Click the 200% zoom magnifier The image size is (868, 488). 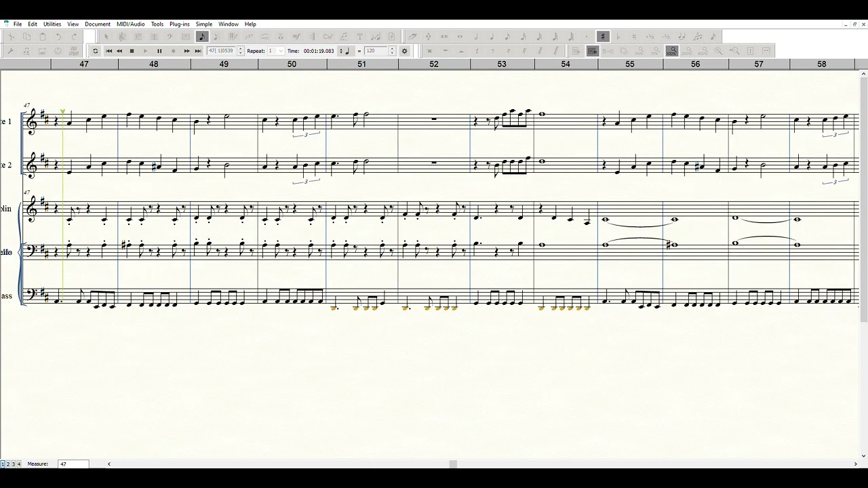coord(687,51)
